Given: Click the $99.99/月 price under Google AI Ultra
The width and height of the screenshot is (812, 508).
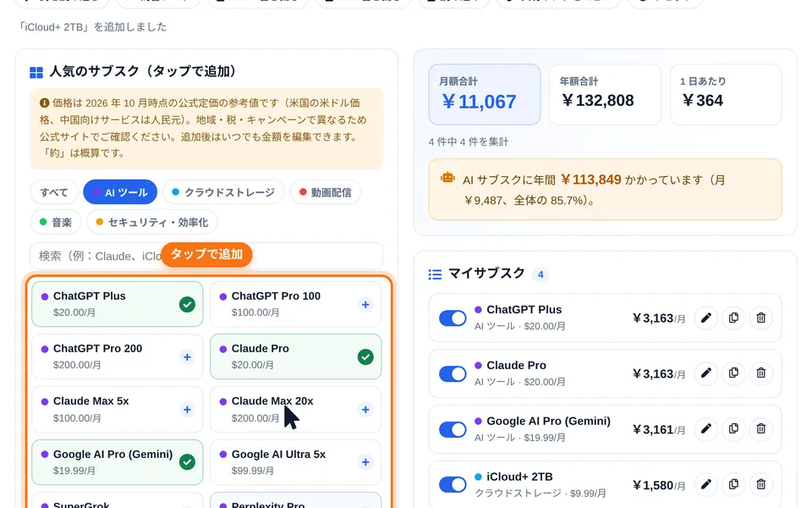Looking at the screenshot, I should click(253, 471).
